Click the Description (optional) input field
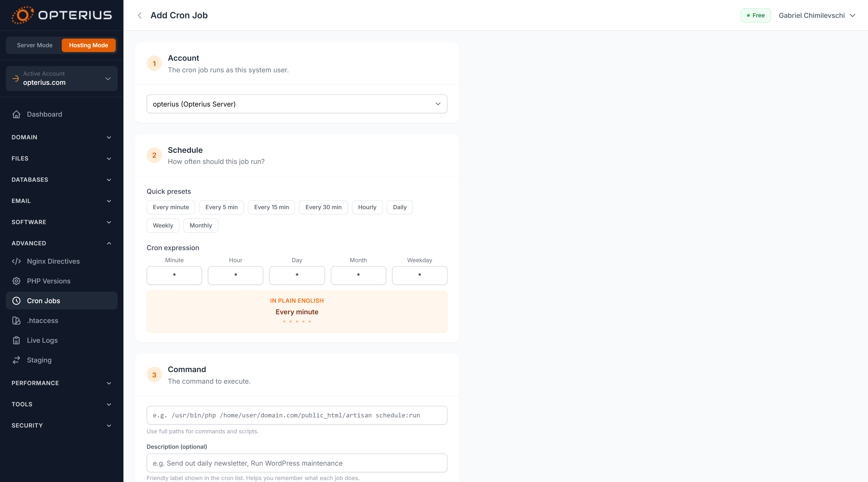The width and height of the screenshot is (868, 482). coord(297,463)
